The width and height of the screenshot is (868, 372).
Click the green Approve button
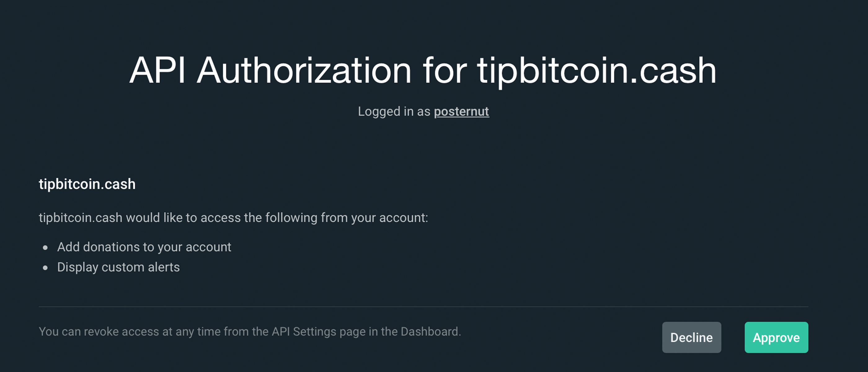tap(776, 337)
